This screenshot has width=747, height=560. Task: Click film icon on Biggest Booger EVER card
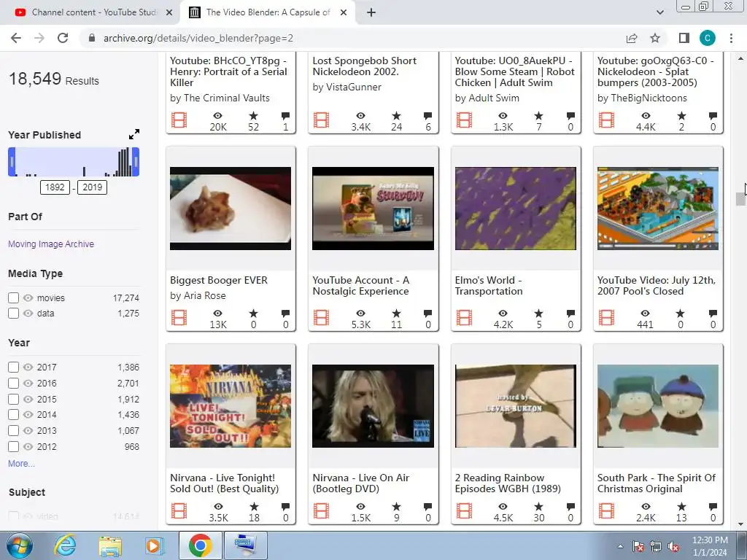pos(179,318)
